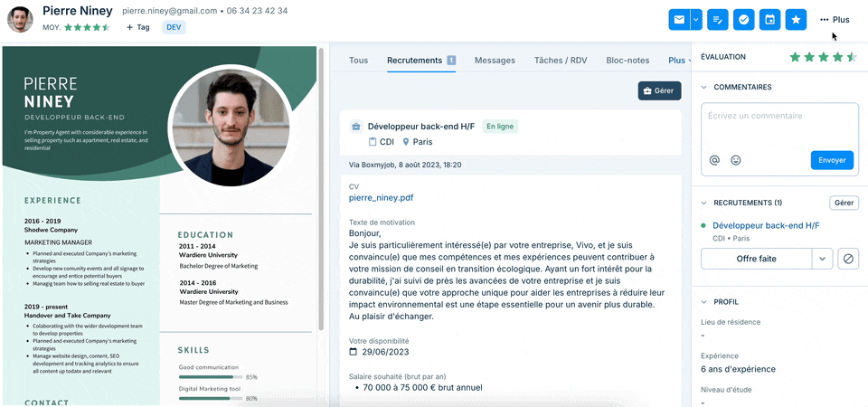The width and height of the screenshot is (868, 407).
Task: Open the Plus menu with three dots
Action: [x=835, y=19]
